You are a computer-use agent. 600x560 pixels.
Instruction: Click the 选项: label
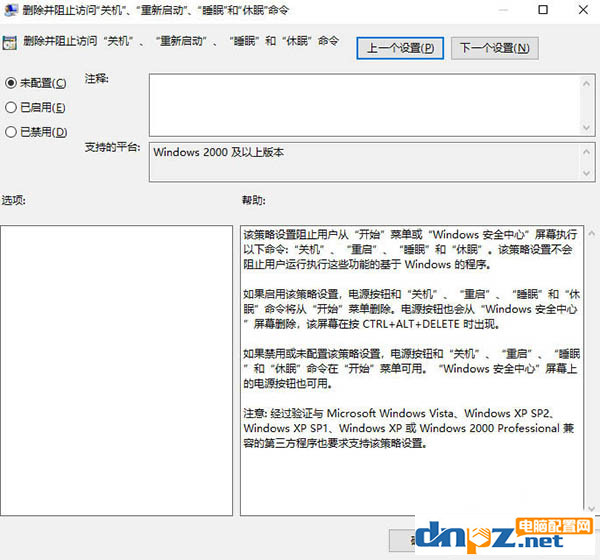click(x=13, y=200)
